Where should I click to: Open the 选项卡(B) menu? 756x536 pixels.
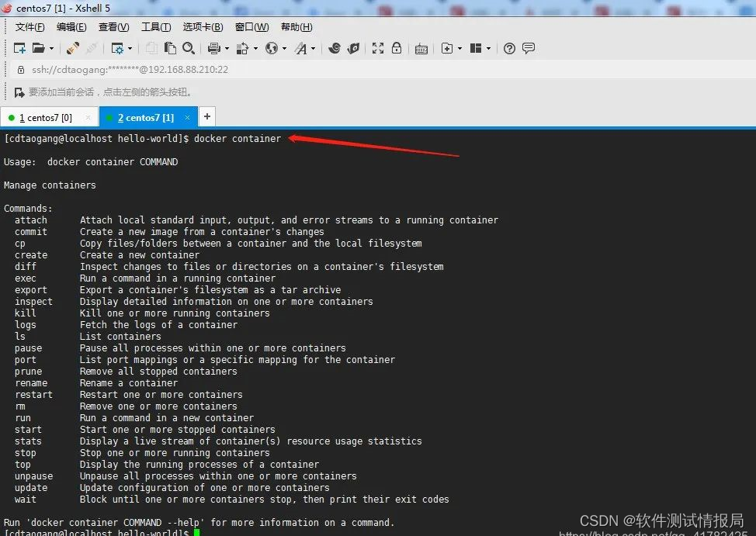[203, 27]
